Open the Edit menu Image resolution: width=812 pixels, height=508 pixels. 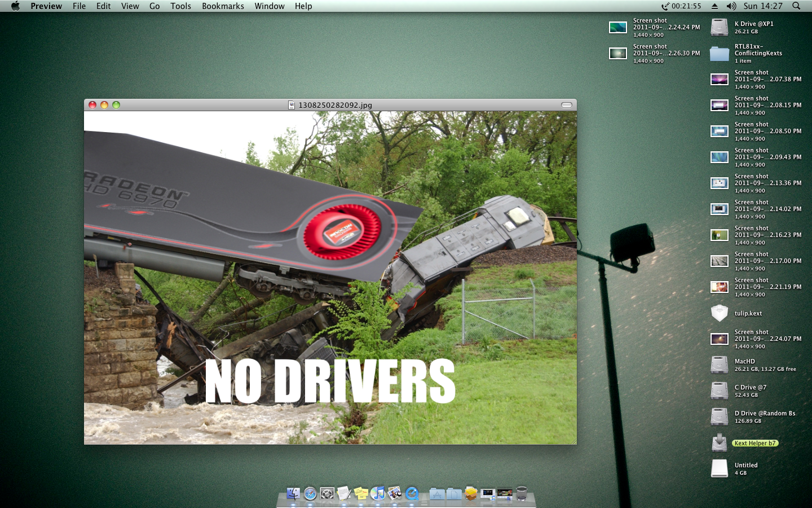[103, 6]
